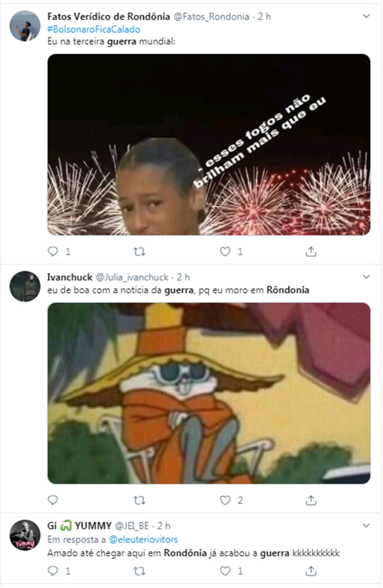The height and width of the screenshot is (588, 383).
Task: Expand the Ivanchuck tweet options chevron
Action: (x=366, y=277)
